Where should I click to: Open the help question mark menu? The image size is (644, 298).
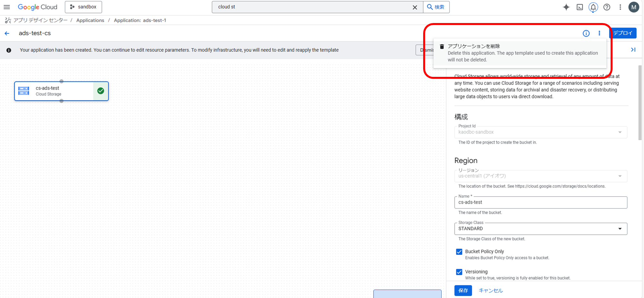point(607,7)
